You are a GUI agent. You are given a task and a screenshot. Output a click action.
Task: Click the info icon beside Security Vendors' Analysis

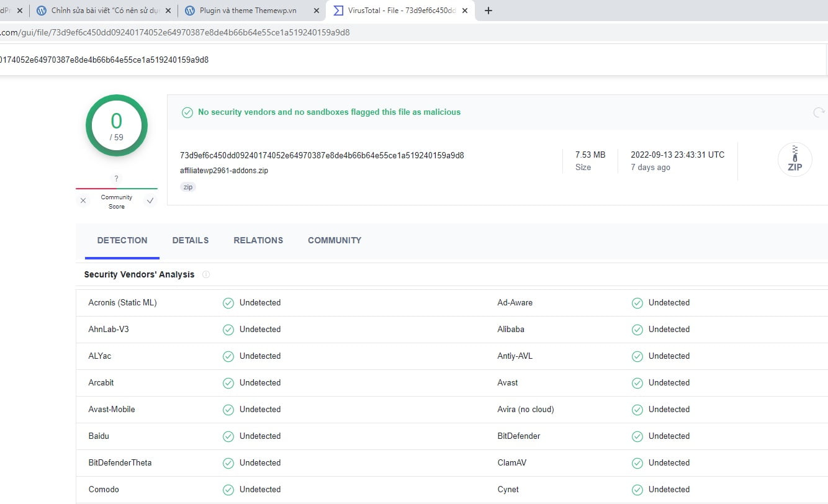tap(205, 274)
